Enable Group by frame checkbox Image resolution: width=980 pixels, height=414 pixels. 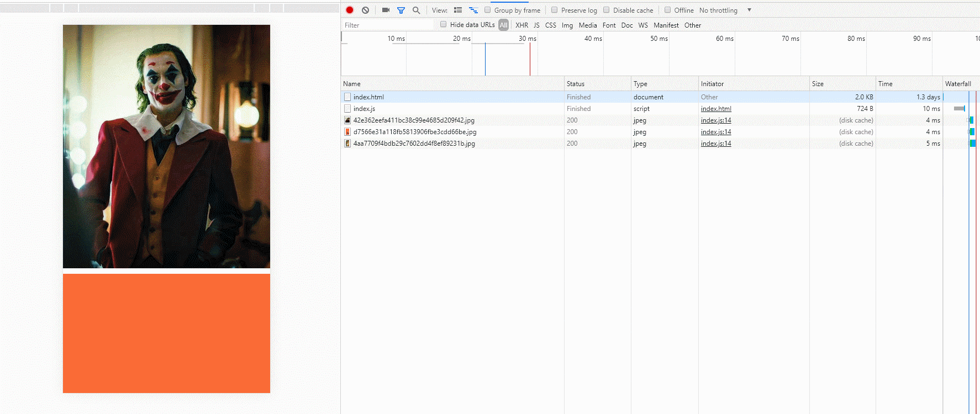[487, 10]
